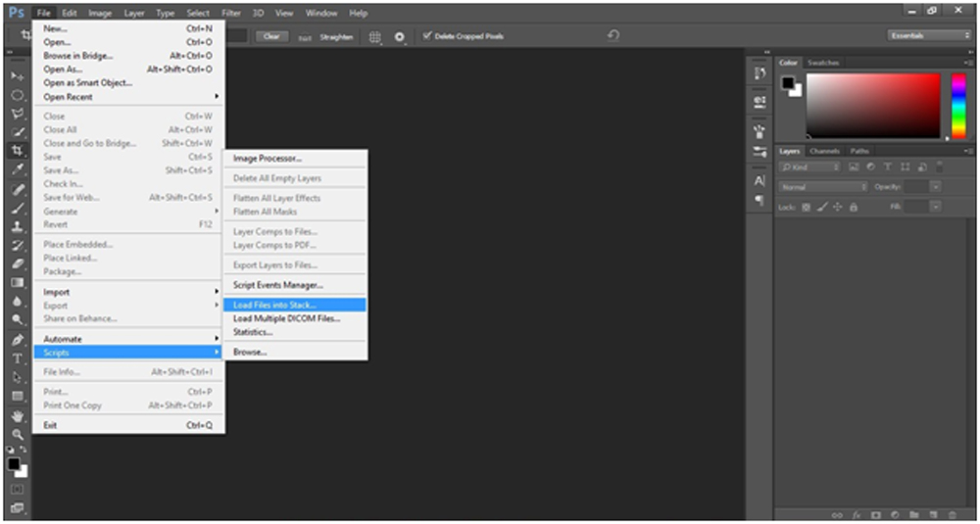Viewport: 980px width, 524px height.
Task: Select the Brush tool
Action: pos(18,208)
